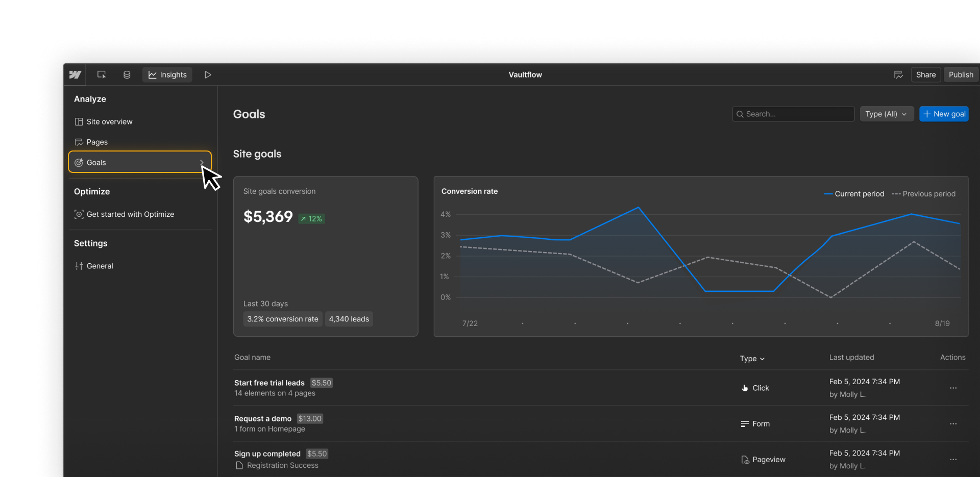The width and height of the screenshot is (980, 477).
Task: Click the Preview play icon
Action: tap(208, 74)
